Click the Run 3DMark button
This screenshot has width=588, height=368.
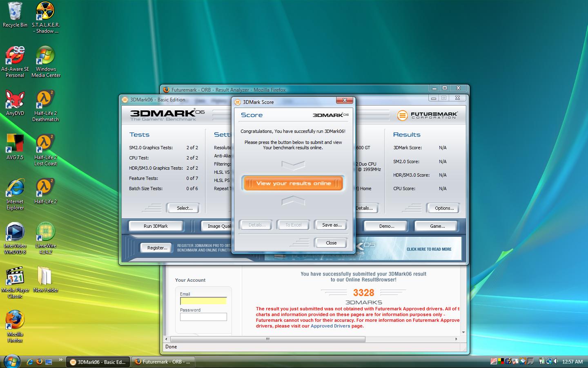click(x=156, y=226)
